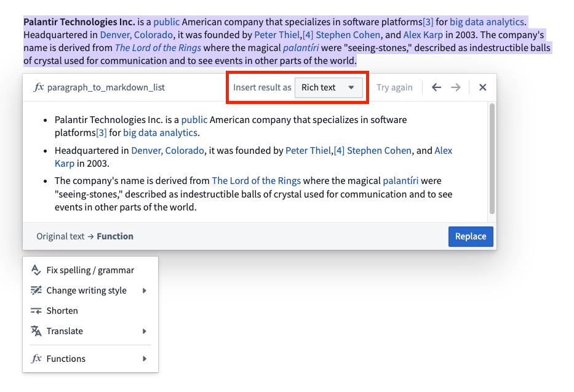
Task: Click the 'Peter Thiel' link in result list
Action: pos(308,150)
